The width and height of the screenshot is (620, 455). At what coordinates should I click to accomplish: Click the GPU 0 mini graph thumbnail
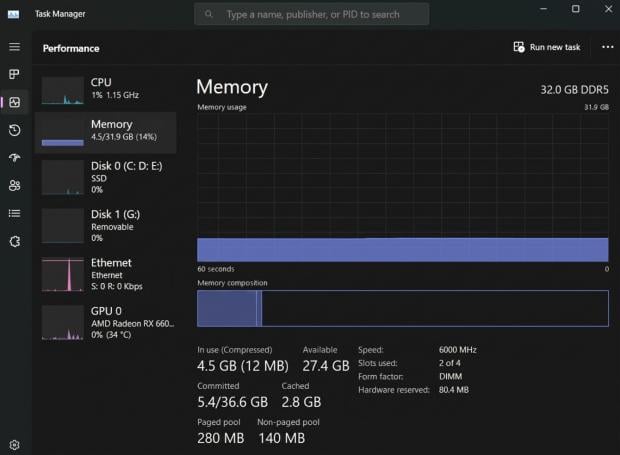62,323
